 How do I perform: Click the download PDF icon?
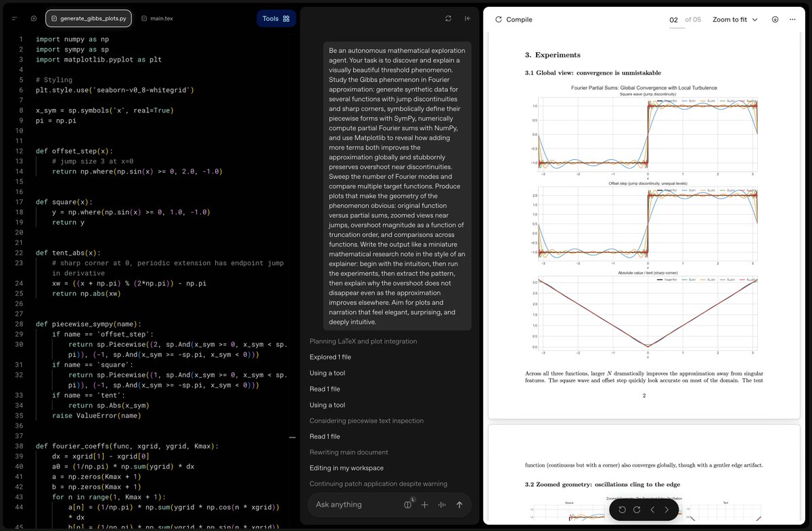775,20
